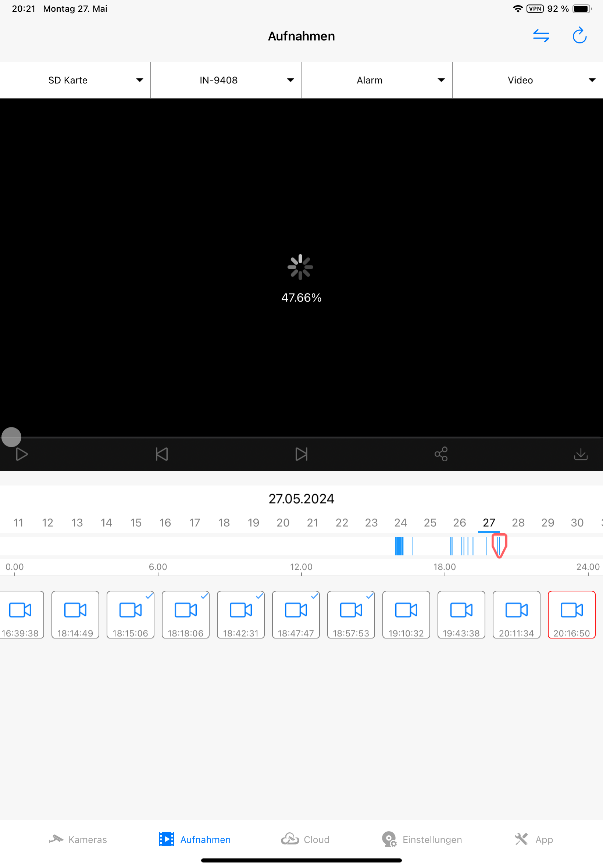
Task: Share the current recording
Action: click(441, 454)
